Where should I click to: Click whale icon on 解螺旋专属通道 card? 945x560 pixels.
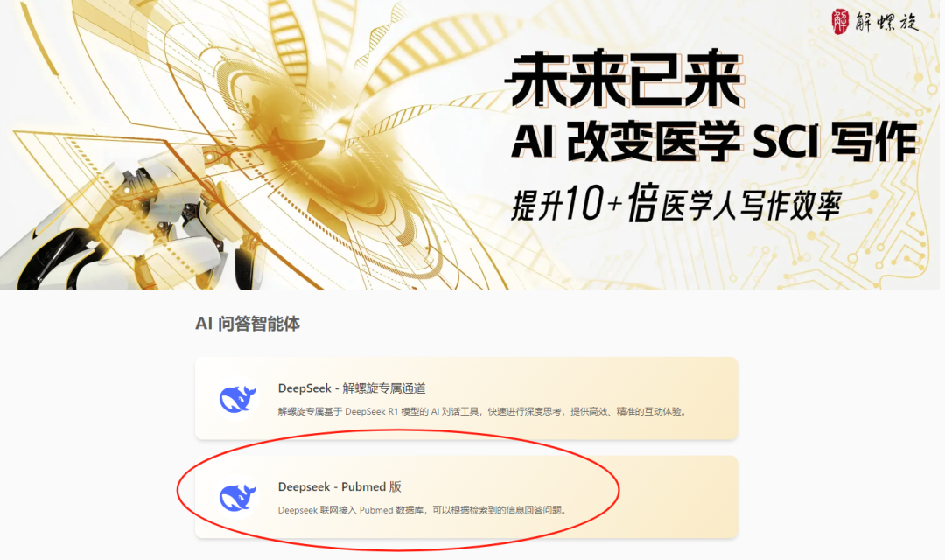[237, 398]
